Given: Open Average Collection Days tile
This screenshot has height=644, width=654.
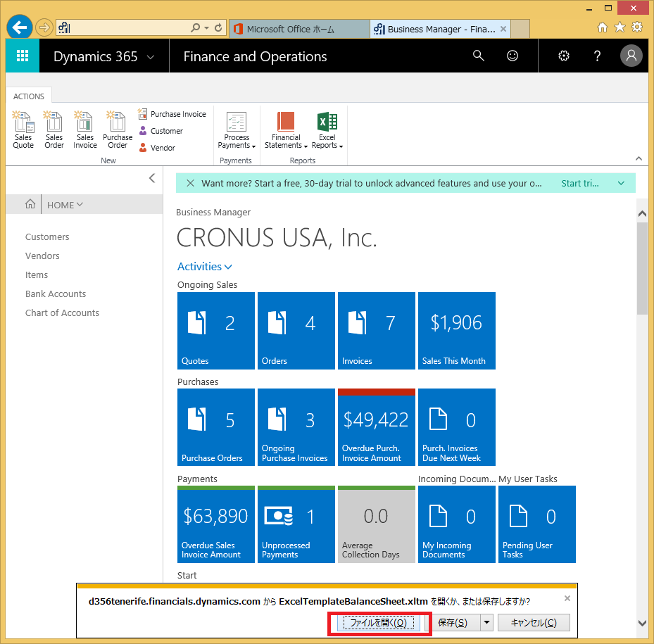Looking at the screenshot, I should [x=377, y=524].
